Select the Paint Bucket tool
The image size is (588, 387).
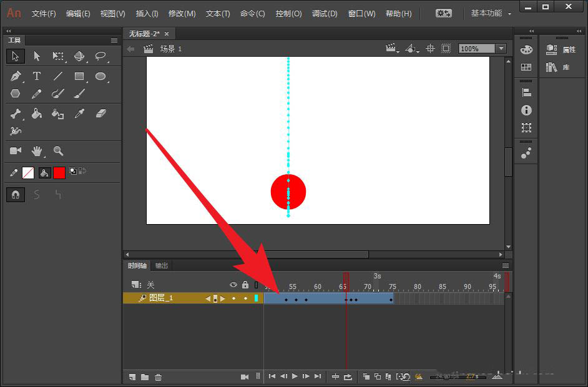pos(37,114)
